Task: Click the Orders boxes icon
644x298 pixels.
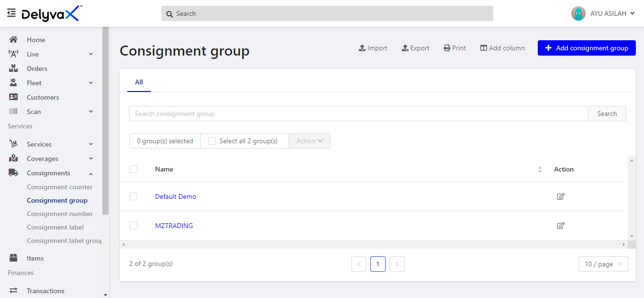Action: pyautogui.click(x=13, y=69)
